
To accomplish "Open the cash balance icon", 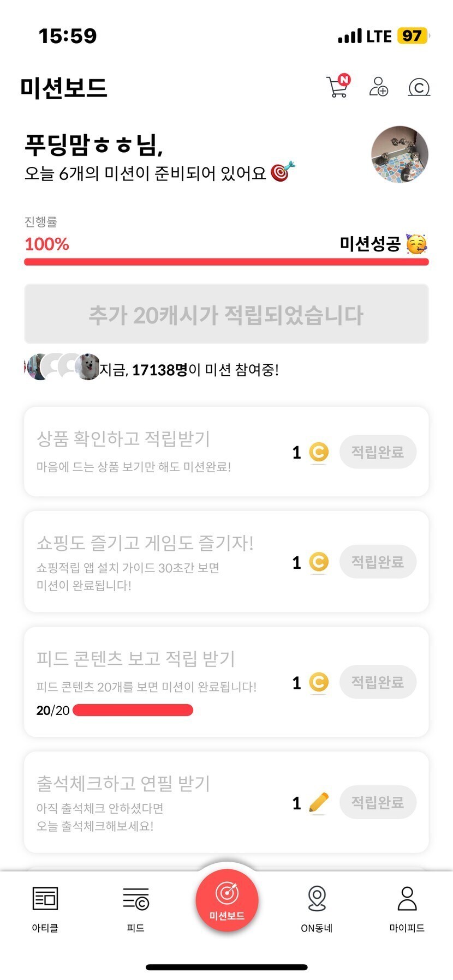I will coord(419,87).
